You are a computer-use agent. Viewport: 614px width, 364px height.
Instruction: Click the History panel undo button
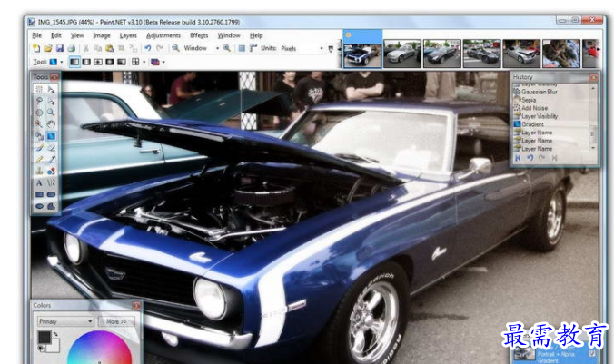(x=530, y=158)
